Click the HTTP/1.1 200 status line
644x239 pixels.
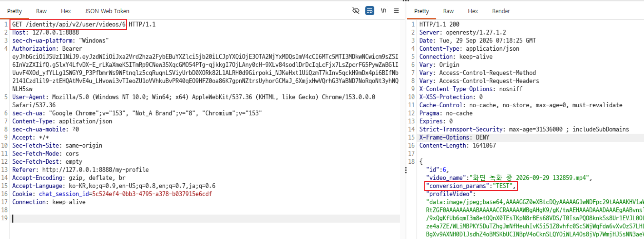coord(439,24)
